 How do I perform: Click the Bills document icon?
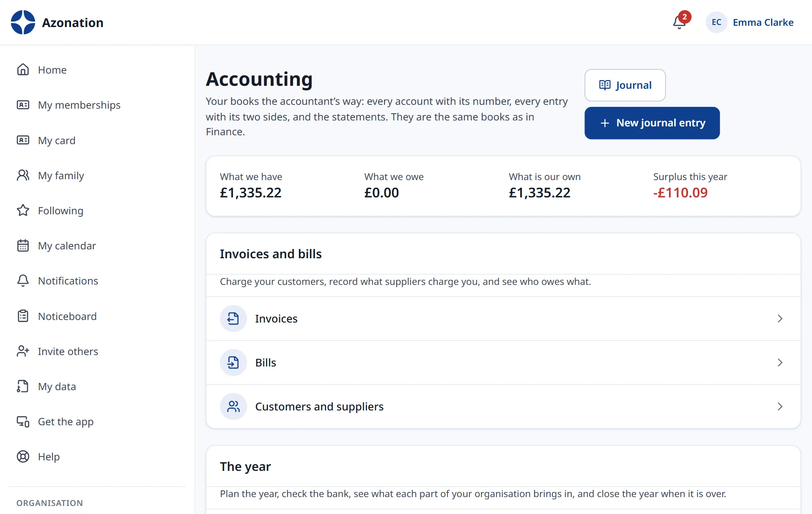coord(233,363)
